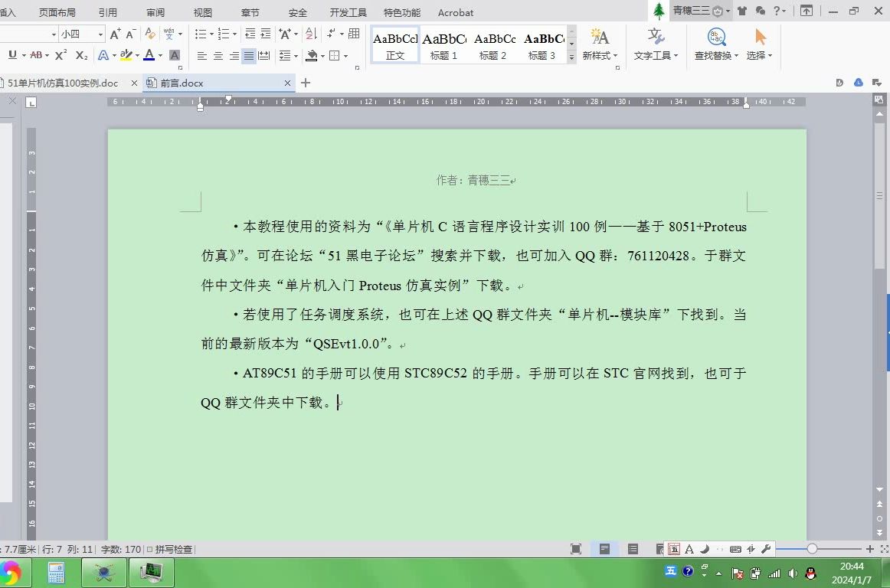Expand the font color dropdown arrow
This screenshot has height=588, width=890.
click(x=160, y=56)
